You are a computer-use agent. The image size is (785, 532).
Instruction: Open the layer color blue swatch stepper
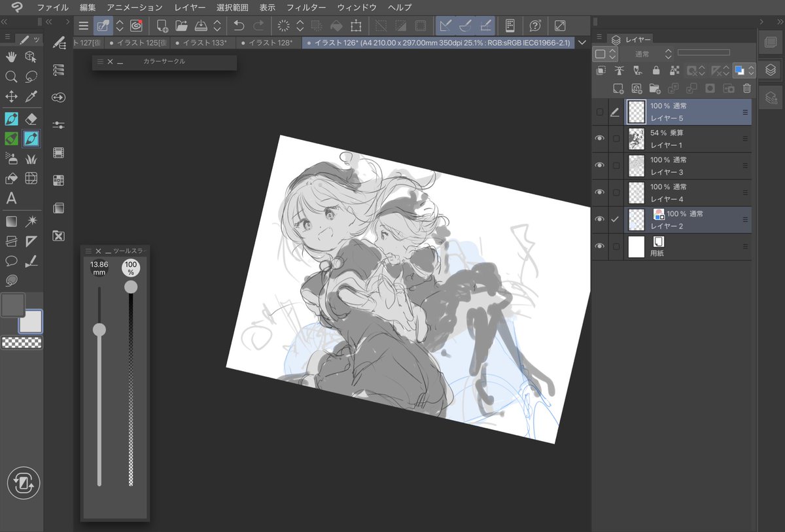[751, 70]
